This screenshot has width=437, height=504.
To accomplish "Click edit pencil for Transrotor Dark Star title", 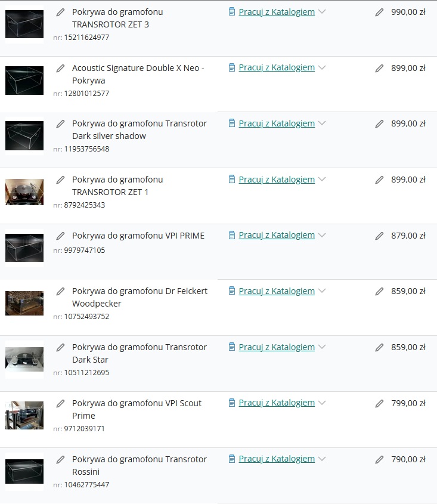I will click(x=60, y=348).
